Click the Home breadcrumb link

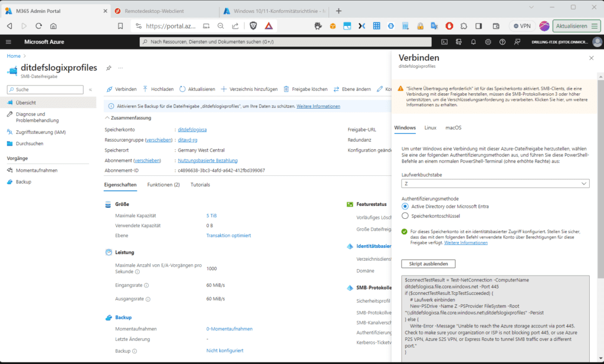click(x=14, y=56)
